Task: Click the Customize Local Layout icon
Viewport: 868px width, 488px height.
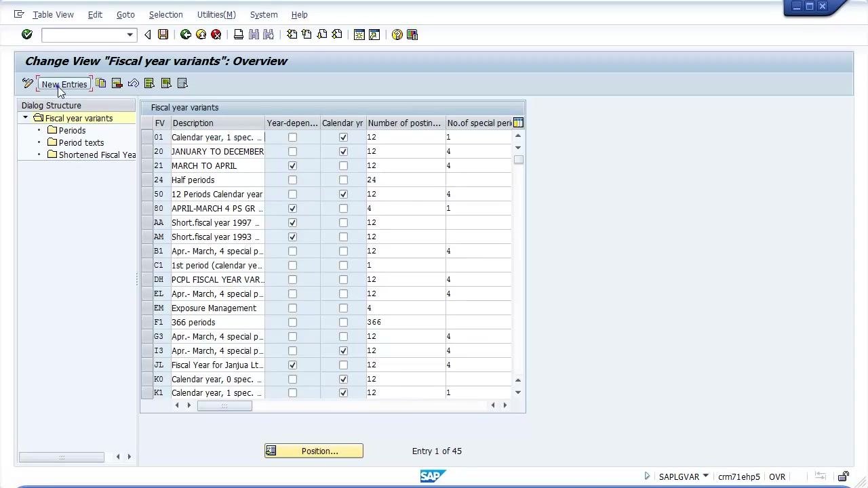Action: point(412,35)
